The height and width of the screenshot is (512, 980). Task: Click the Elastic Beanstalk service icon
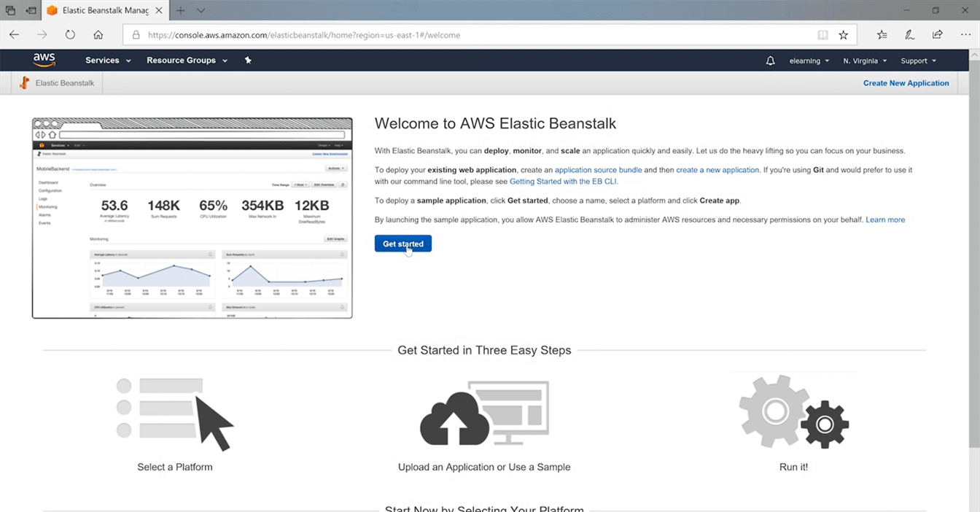pyautogui.click(x=25, y=83)
